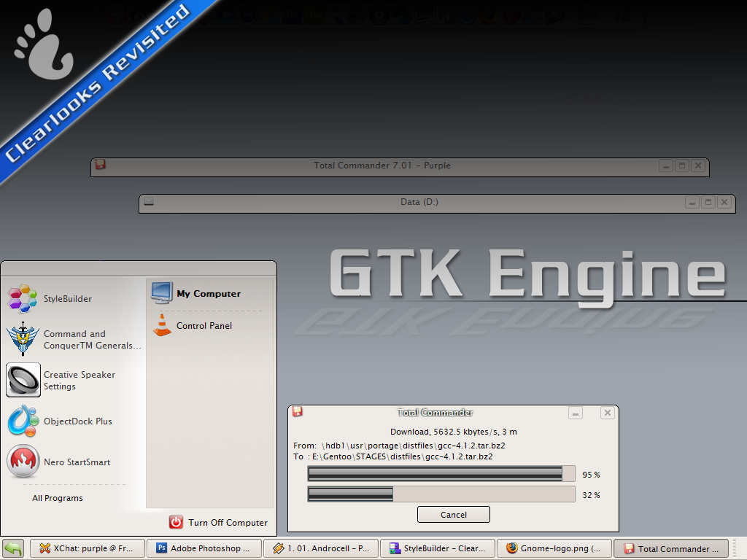Click Total Commander floppy icon in taskbar
The image size is (747, 560).
[629, 548]
